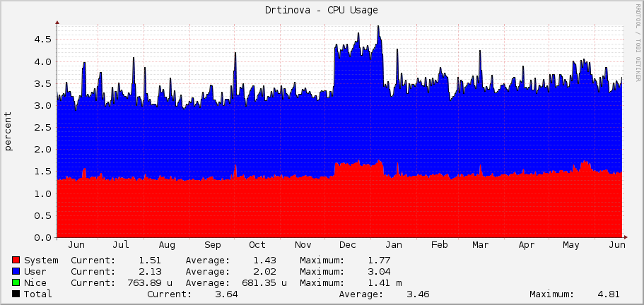Viewport: 644px width, 305px height.
Task: Click the 2.5 y-axis tick label
Action: click(42, 128)
